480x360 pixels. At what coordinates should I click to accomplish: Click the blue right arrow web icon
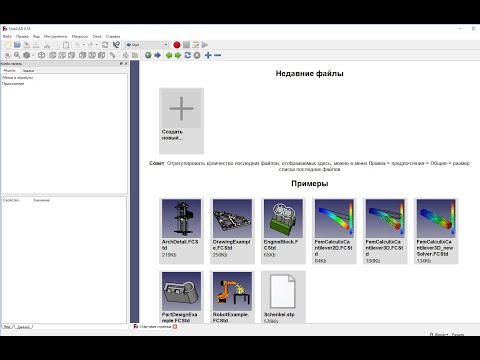point(158,55)
